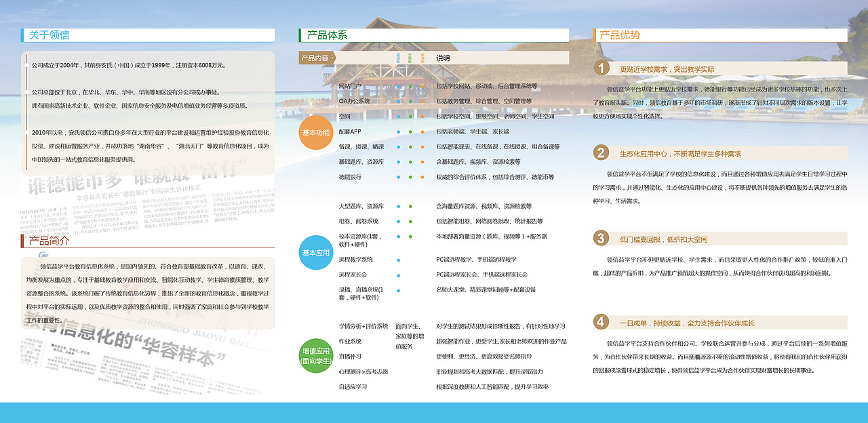This screenshot has height=423, width=868.
Task: Click the 备课、授课、晒课 row label
Action: click(x=361, y=147)
